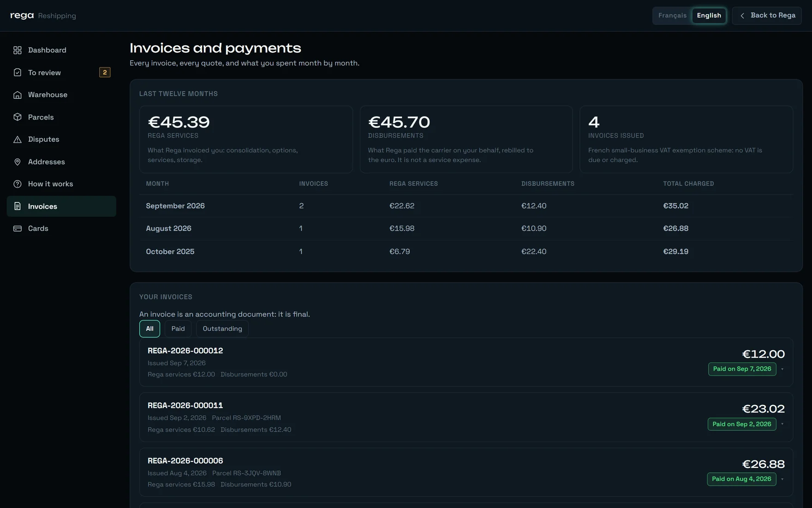This screenshot has width=812, height=508.
Task: Click total charged €26.88 in table
Action: pyautogui.click(x=675, y=229)
